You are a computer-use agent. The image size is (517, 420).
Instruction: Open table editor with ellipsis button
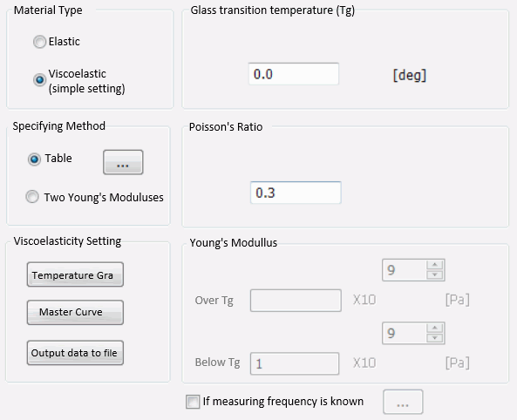pyautogui.click(x=123, y=162)
